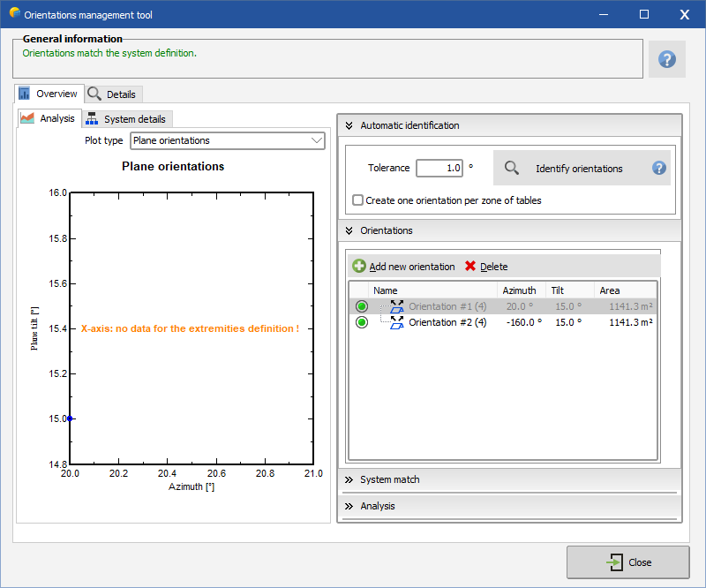
Task: Minimize the Orientations management tool window
Action: (x=604, y=14)
